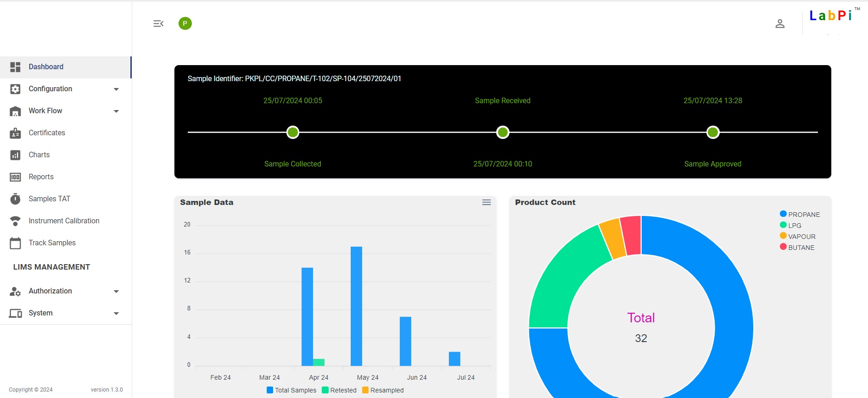Open the Charts menu item
Screen dimensions: 868x398
[x=39, y=155]
